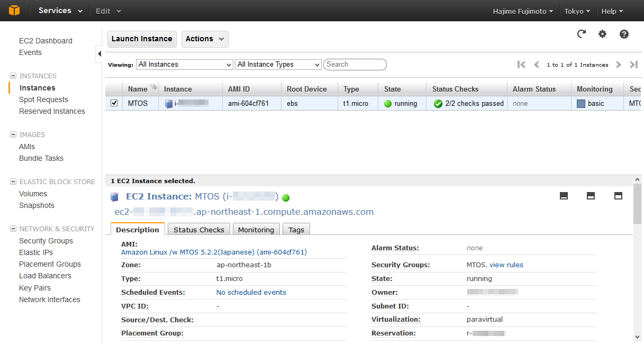Maximize the details pane layout icon
Screen dimensions: 644x345
click(618, 196)
